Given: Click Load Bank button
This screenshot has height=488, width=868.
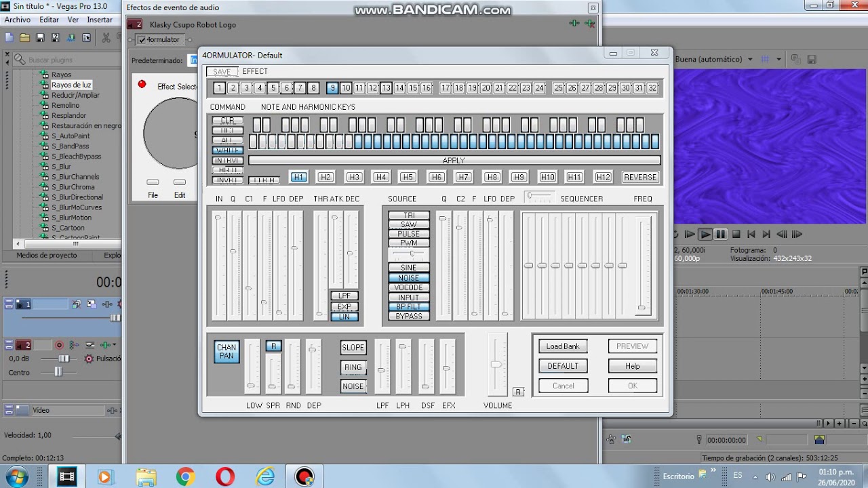Looking at the screenshot, I should click(563, 346).
